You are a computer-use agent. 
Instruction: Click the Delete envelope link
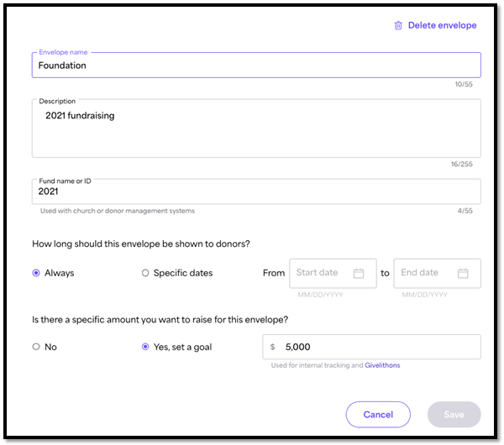coord(443,25)
